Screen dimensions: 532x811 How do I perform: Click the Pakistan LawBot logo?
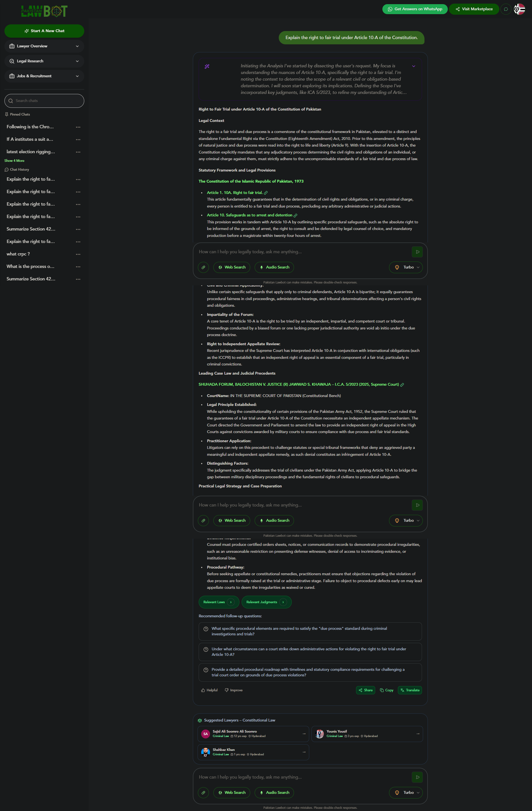(x=44, y=11)
